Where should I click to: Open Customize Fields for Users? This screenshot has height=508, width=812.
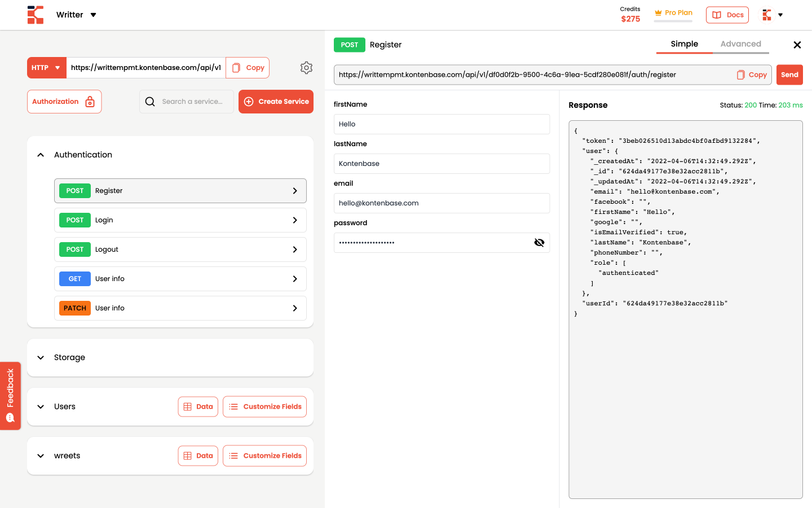pos(264,406)
